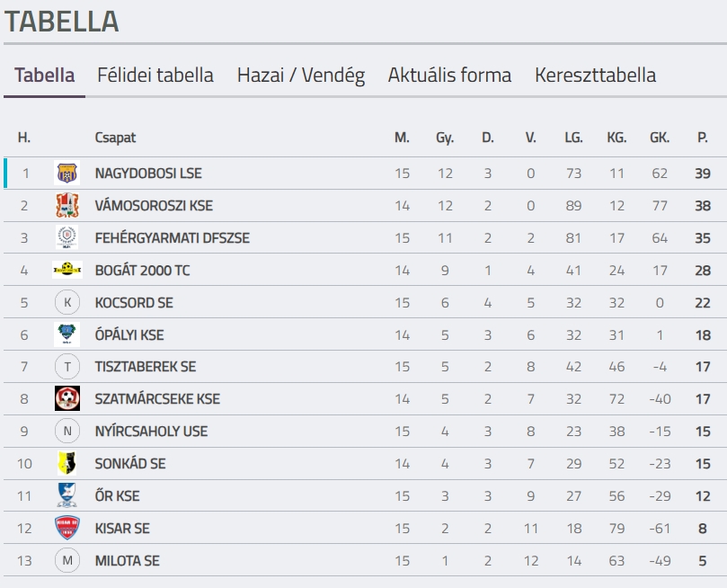Viewport: 727px width, 588px height.
Task: Click the Sonkád SE yellow-black crest
Action: pyautogui.click(x=67, y=463)
